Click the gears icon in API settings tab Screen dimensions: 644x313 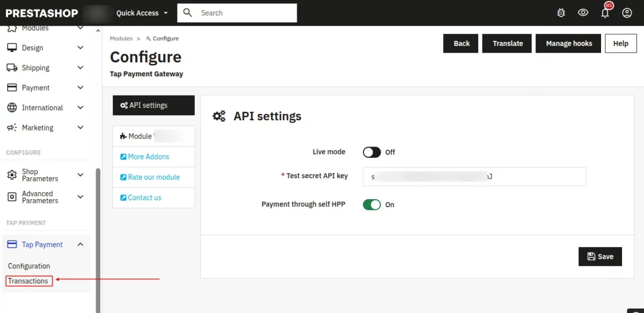point(124,105)
